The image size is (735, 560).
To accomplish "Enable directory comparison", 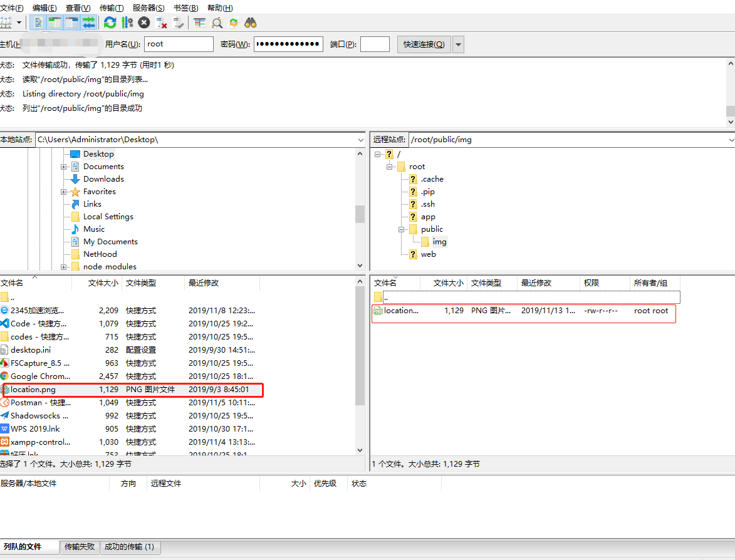I will [x=216, y=23].
